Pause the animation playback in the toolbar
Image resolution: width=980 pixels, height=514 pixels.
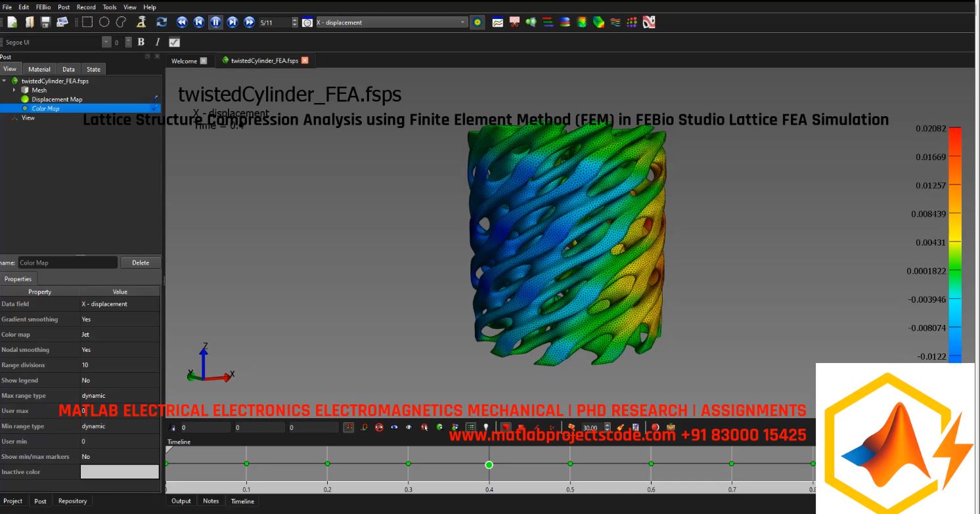(215, 22)
